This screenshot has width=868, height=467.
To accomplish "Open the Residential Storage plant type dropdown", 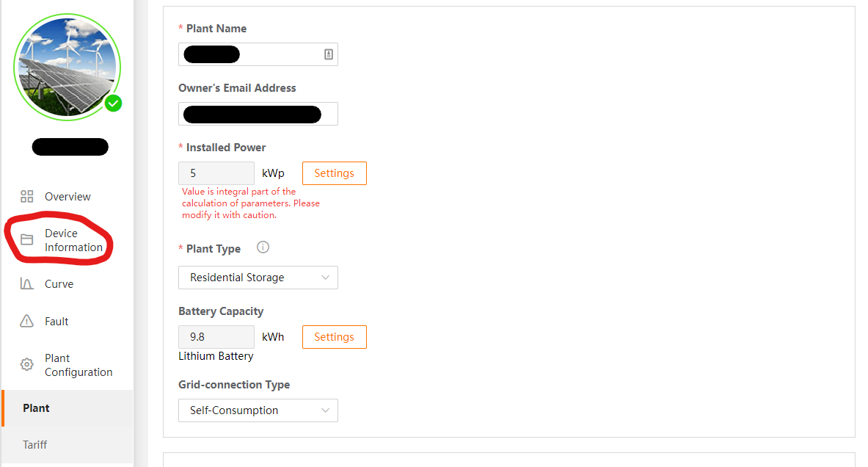I will coord(258,278).
